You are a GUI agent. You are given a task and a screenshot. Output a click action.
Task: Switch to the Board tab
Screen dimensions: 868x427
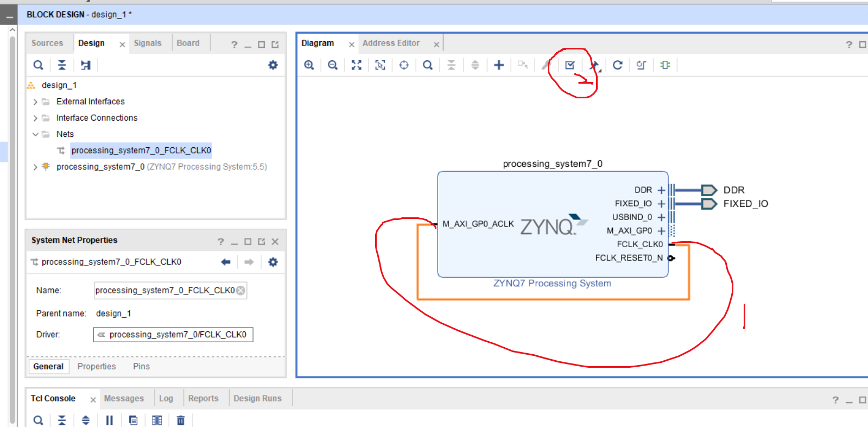pos(188,43)
